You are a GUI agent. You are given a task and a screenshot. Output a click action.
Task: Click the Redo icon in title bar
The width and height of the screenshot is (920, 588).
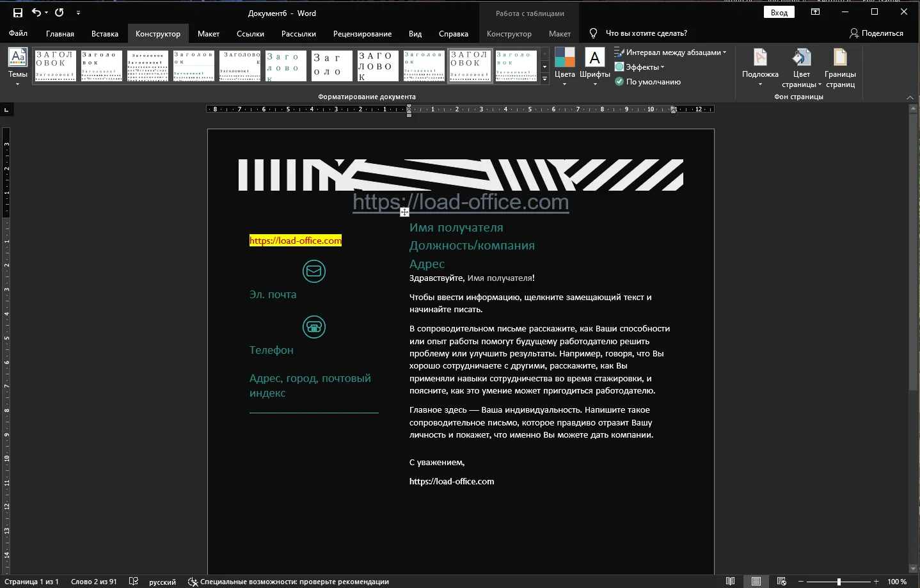59,13
